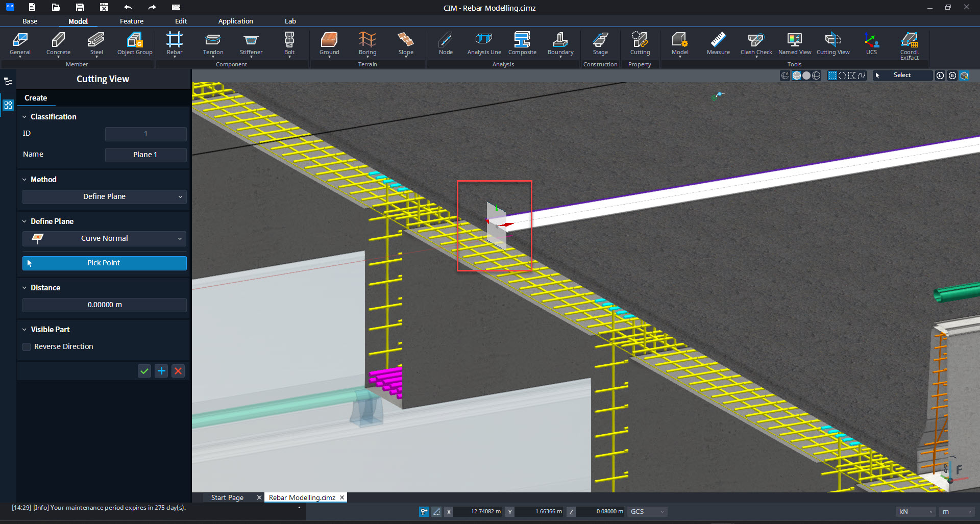
Task: Switch to wireframe display mode
Action: tap(817, 76)
